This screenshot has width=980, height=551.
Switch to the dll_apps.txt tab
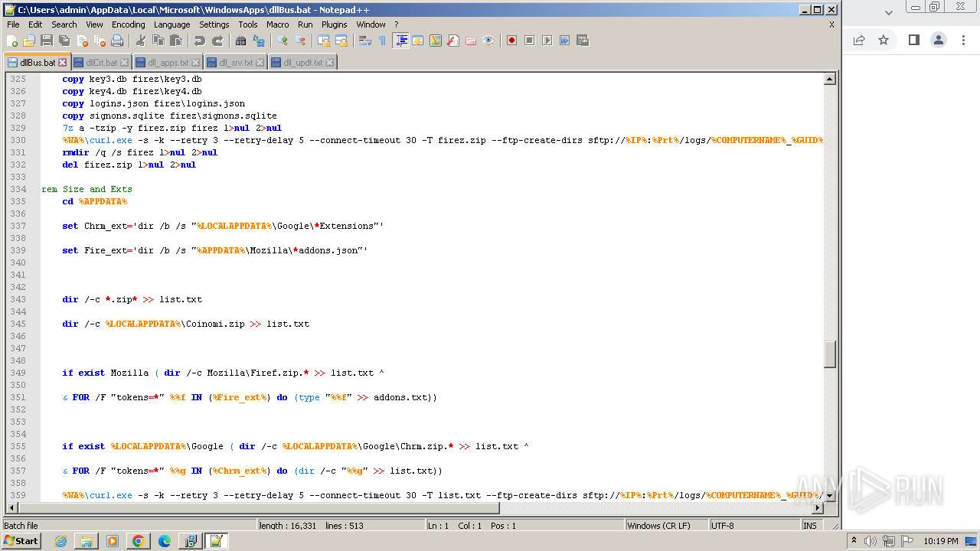coord(168,63)
